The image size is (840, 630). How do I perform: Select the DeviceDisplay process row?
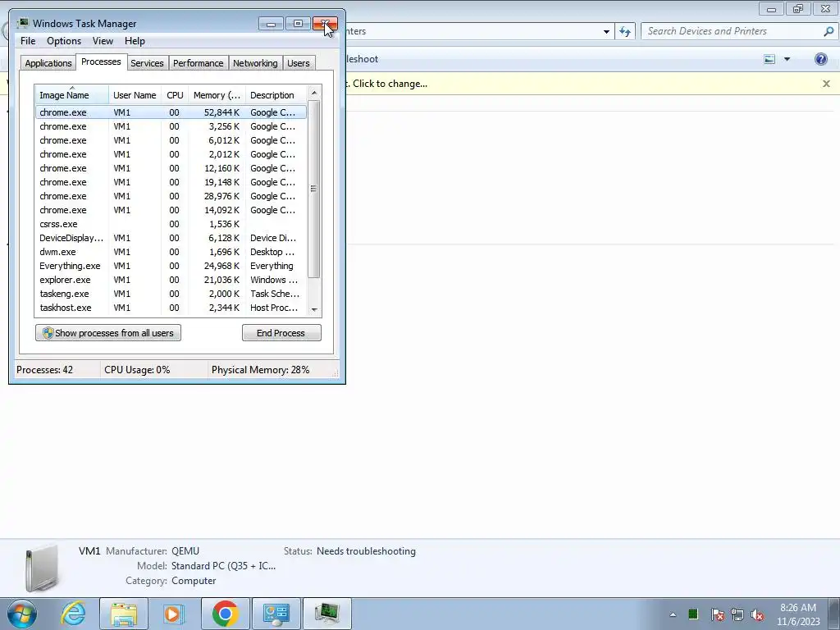pos(171,238)
